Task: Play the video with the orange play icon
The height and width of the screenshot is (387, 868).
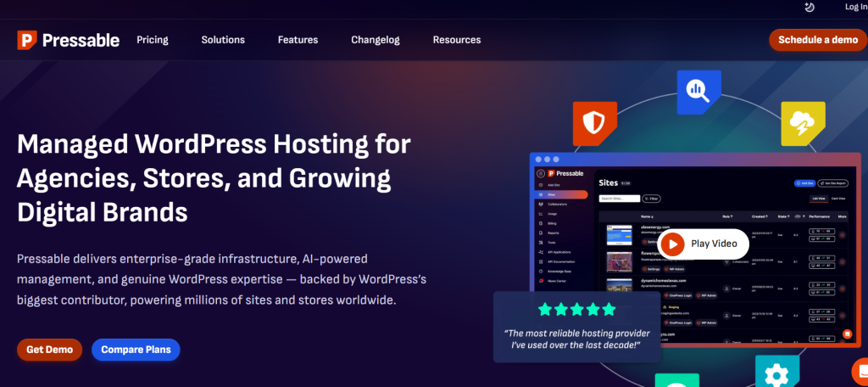Action: (x=672, y=244)
